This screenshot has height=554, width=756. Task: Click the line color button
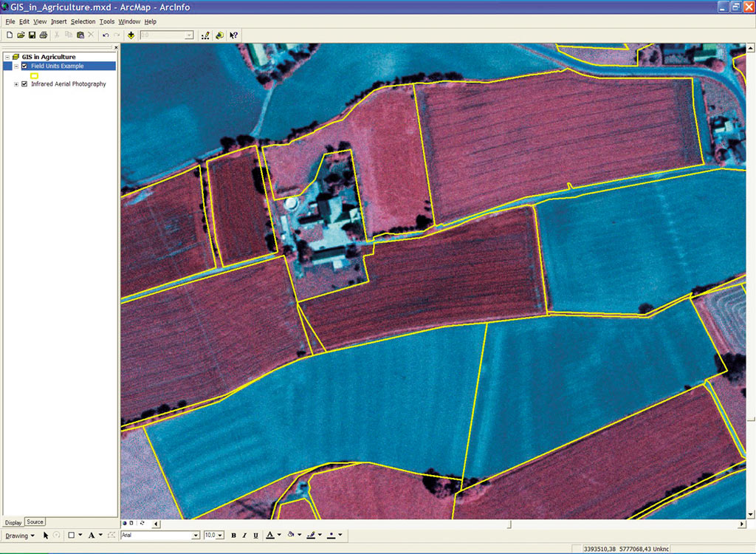312,536
